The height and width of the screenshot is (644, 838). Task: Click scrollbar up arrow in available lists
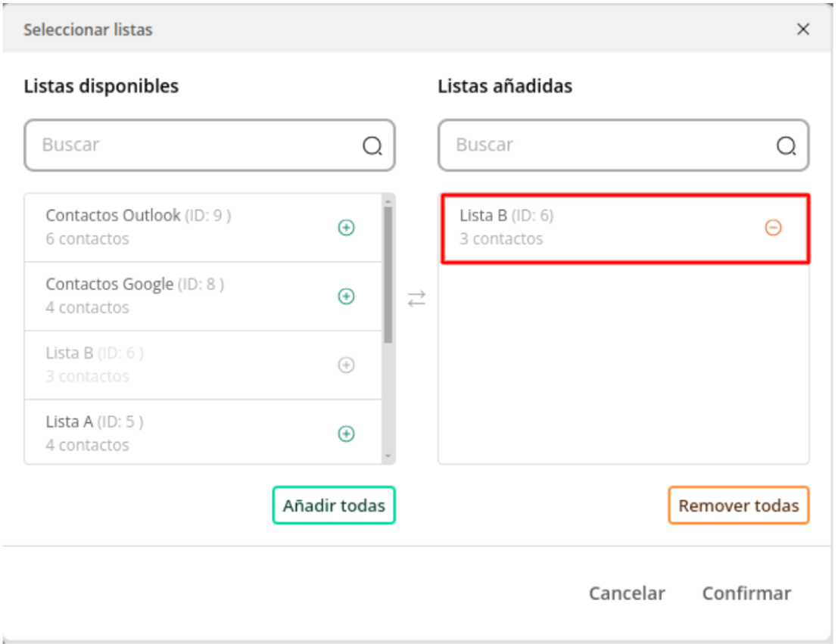coord(388,201)
